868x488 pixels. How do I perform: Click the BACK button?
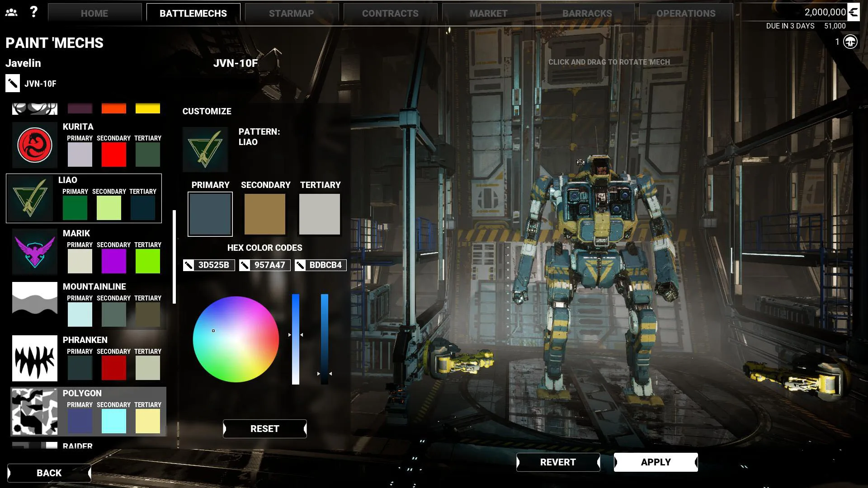[49, 473]
